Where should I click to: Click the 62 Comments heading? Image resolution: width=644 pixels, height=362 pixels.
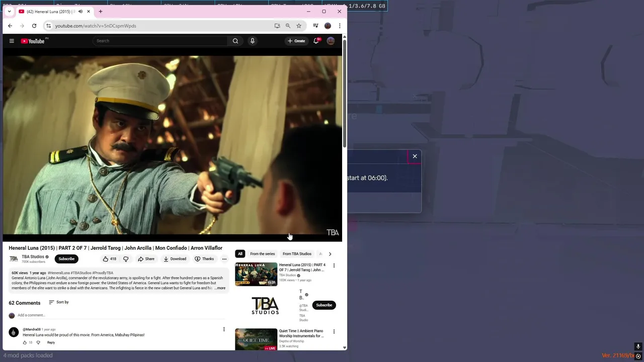pyautogui.click(x=24, y=303)
